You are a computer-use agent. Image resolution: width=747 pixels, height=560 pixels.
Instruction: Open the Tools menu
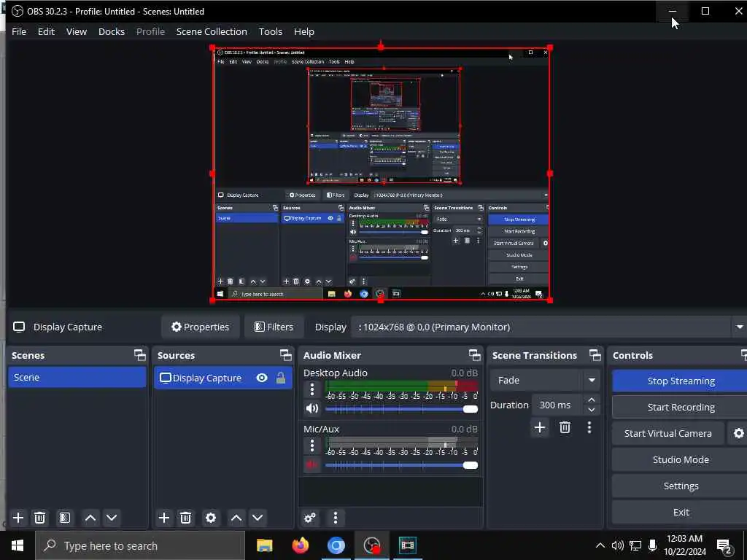[x=270, y=31]
